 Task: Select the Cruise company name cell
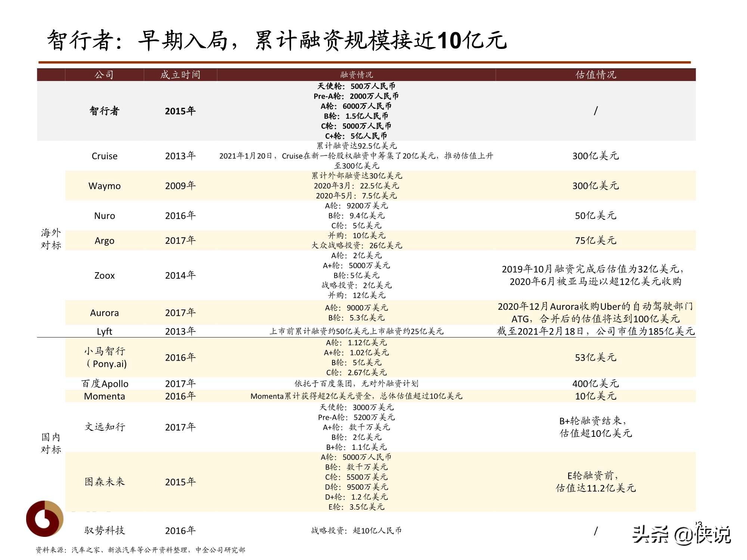point(104,156)
